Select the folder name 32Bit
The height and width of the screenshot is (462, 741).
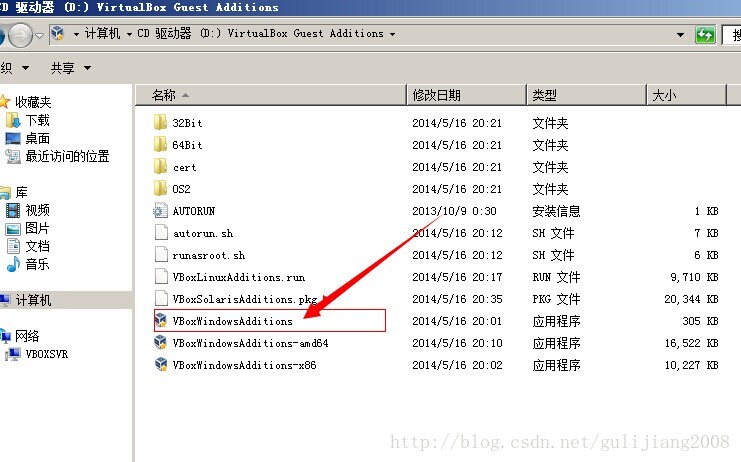[187, 123]
